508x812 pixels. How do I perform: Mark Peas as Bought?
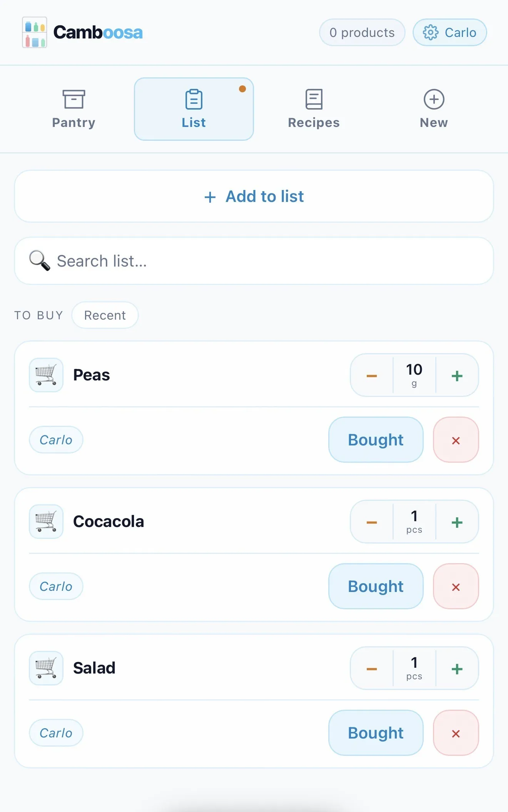tap(376, 440)
